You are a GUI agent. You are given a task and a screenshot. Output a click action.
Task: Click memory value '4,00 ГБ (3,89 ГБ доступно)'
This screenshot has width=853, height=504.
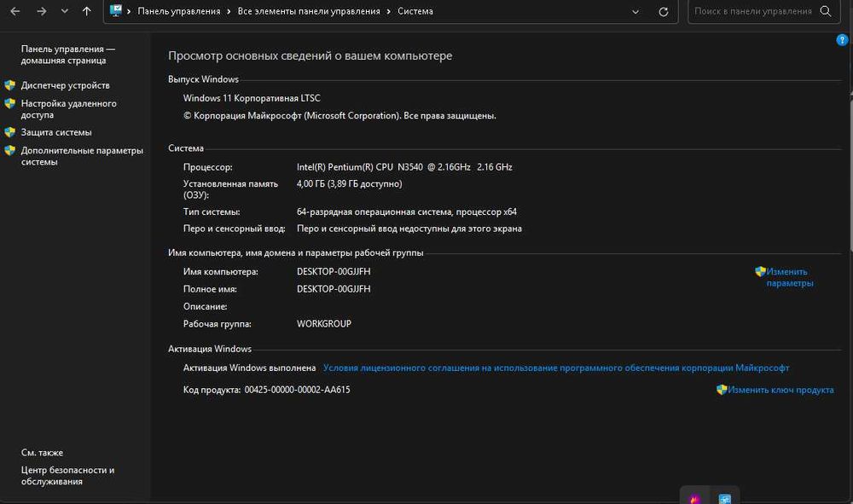tap(349, 183)
